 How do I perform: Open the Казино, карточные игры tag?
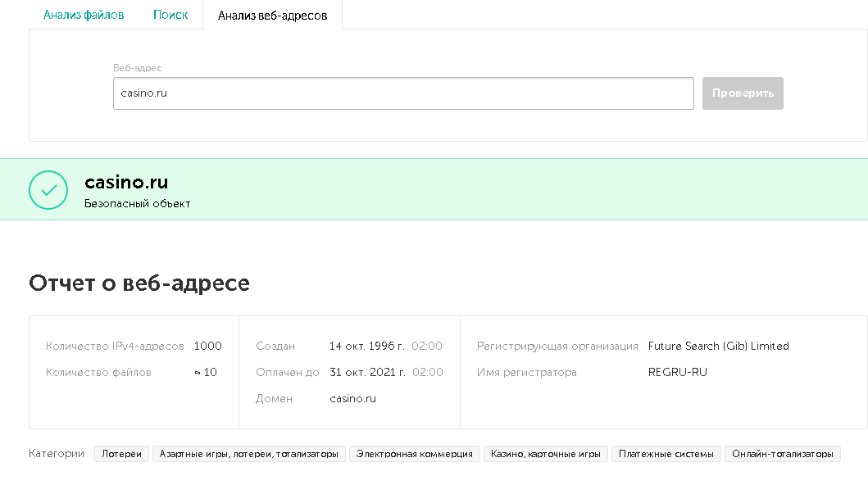click(546, 454)
